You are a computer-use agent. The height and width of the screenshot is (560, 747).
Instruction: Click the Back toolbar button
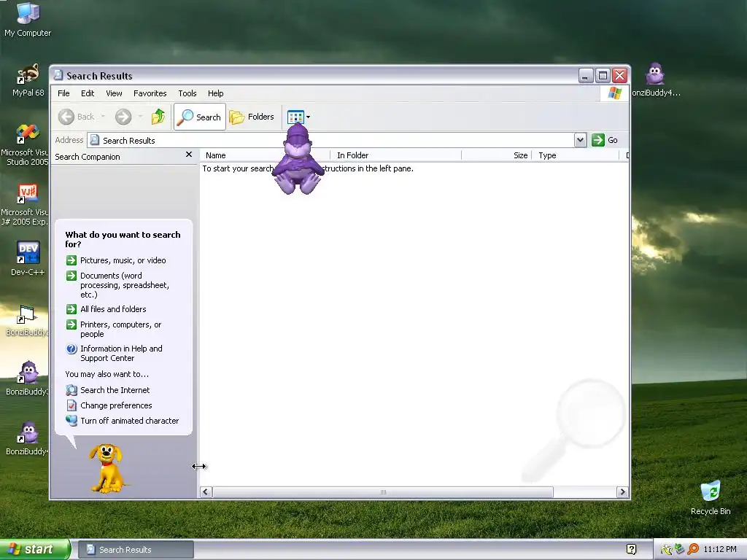click(76, 117)
